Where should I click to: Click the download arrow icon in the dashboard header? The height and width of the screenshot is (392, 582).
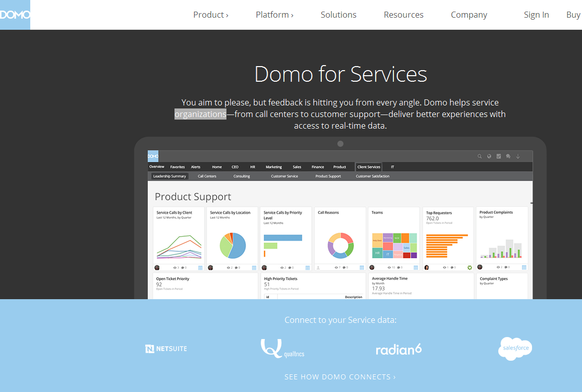[x=517, y=156]
